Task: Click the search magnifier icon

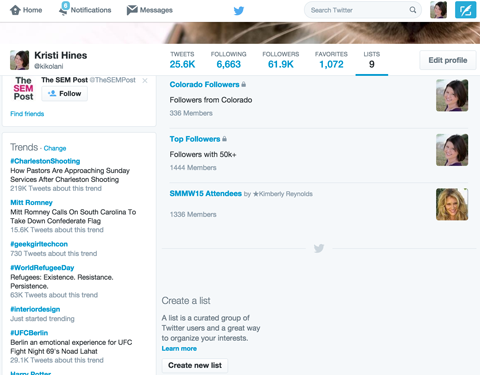Action: coord(413,10)
